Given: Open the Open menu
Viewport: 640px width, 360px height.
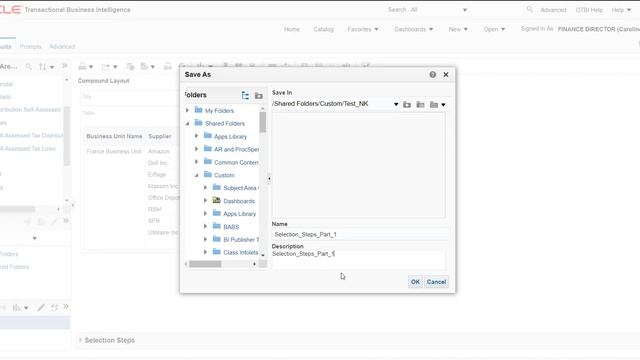Looking at the screenshot, I should click(494, 29).
